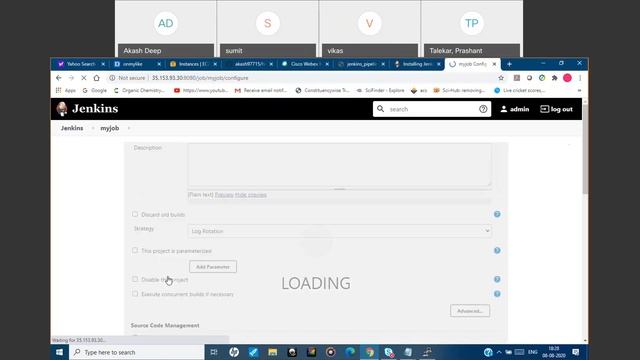Open File Explorer from the taskbar
The image size is (640, 360).
point(273,352)
